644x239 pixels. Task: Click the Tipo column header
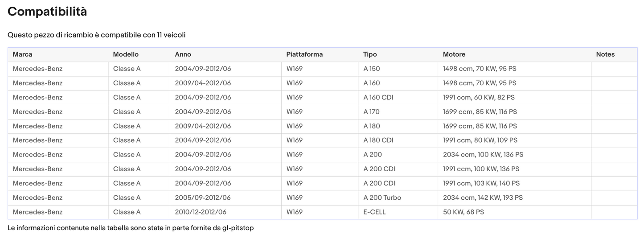pyautogui.click(x=370, y=54)
